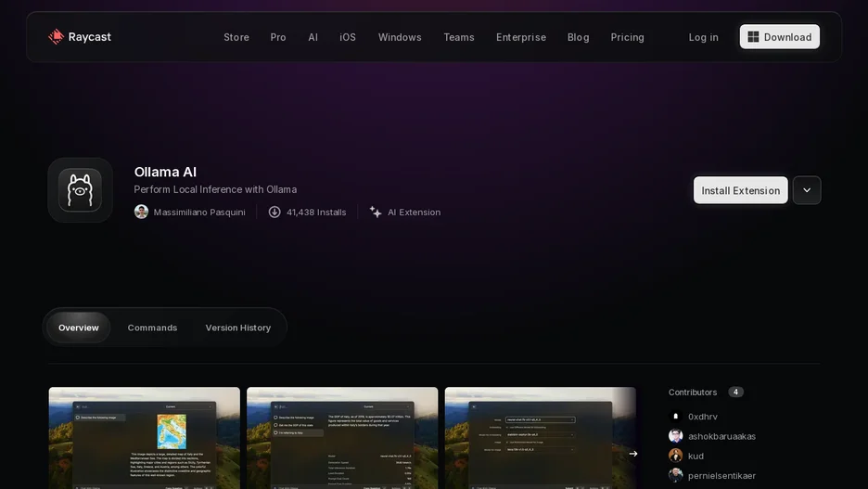This screenshot has height=489, width=868.
Task: Click the contributors count badge 4
Action: (x=735, y=392)
